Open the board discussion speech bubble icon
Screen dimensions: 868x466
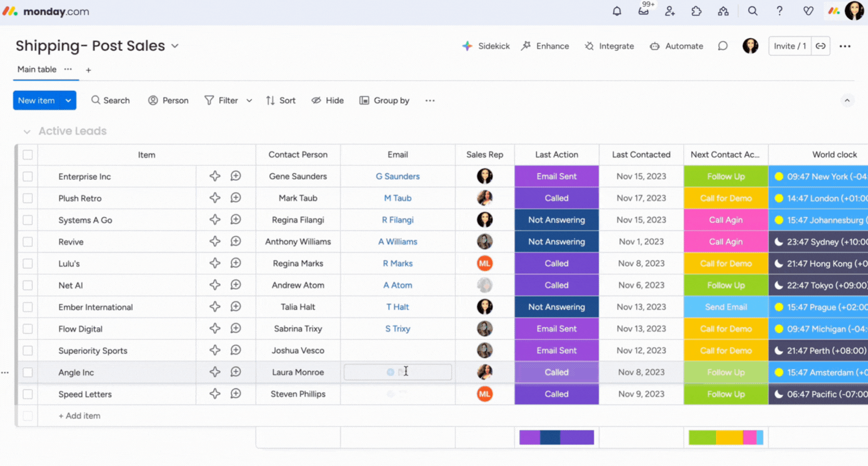pos(723,46)
